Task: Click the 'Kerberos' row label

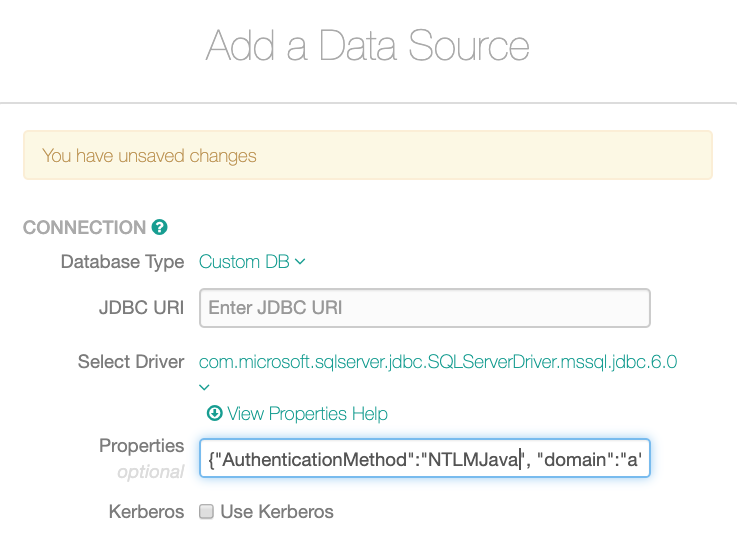Action: [147, 512]
